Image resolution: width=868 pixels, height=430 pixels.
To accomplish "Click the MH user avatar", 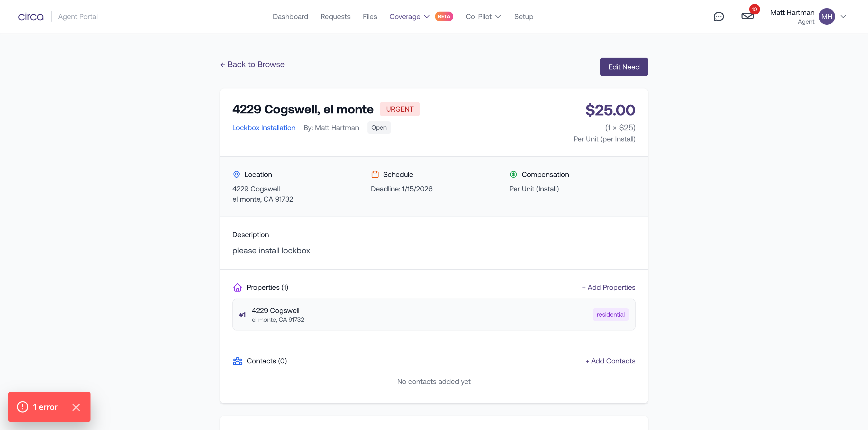I will tap(827, 16).
